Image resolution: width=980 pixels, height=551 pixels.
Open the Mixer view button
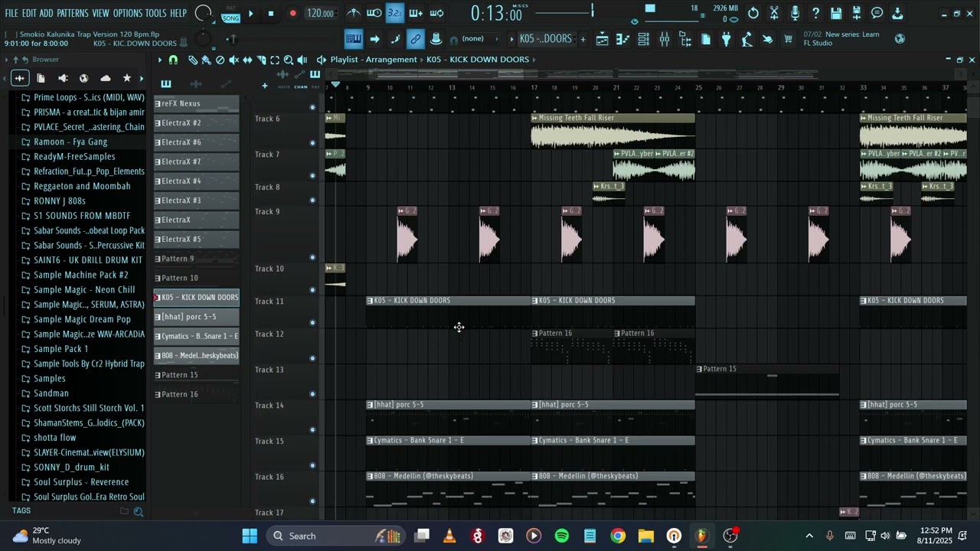pos(664,39)
